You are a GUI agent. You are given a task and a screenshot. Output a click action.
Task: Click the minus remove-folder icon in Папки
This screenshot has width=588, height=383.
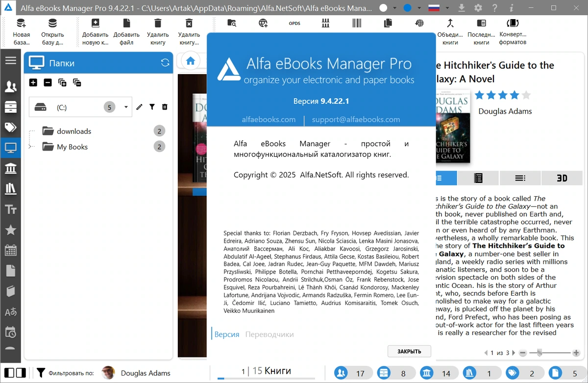pyautogui.click(x=48, y=82)
